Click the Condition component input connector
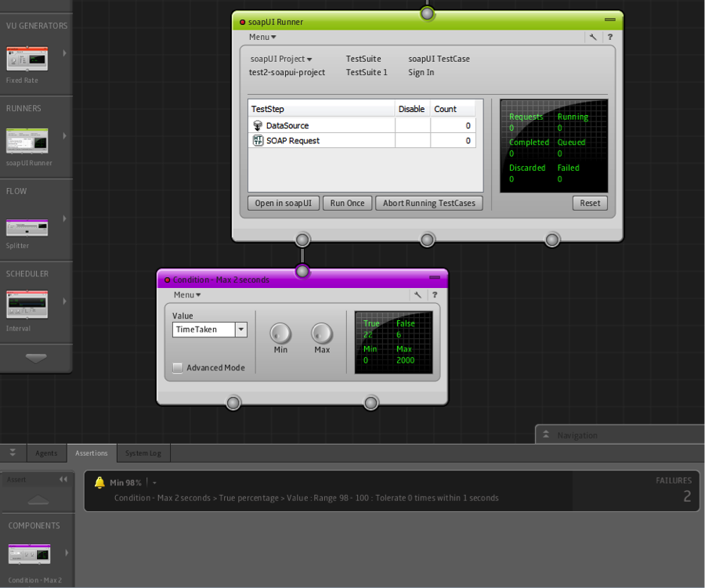705x588 pixels. click(x=302, y=271)
